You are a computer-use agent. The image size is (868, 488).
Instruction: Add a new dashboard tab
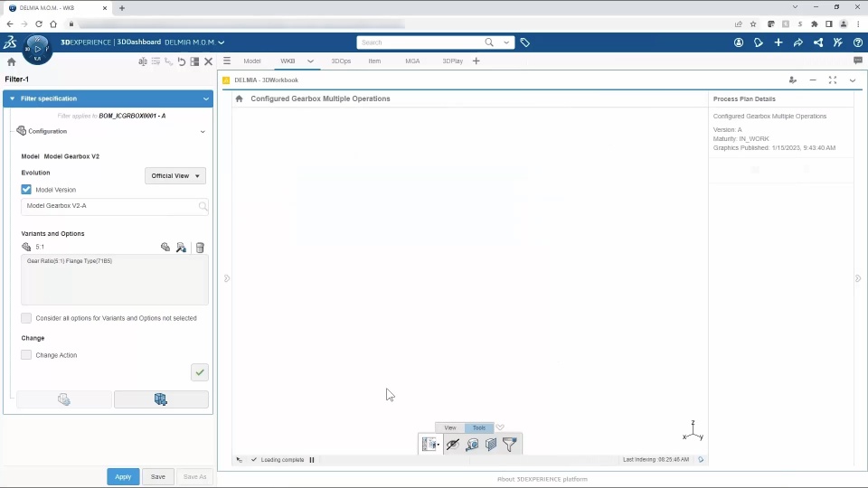pyautogui.click(x=476, y=61)
